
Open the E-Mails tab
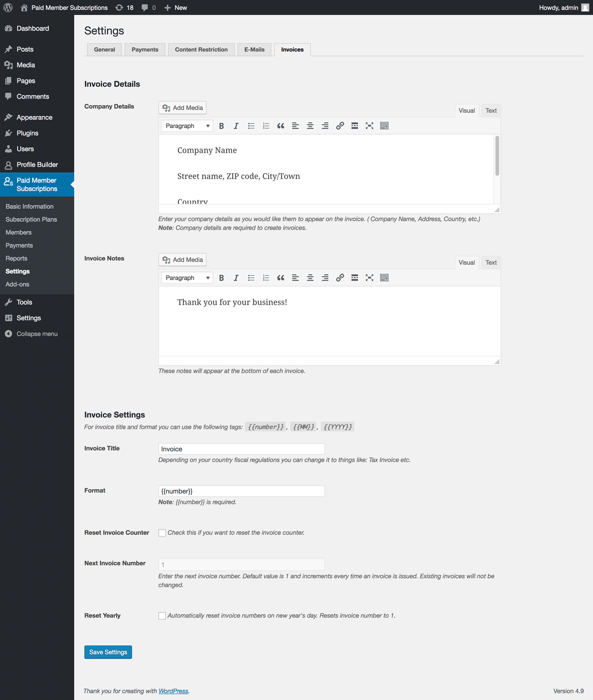pyautogui.click(x=255, y=50)
